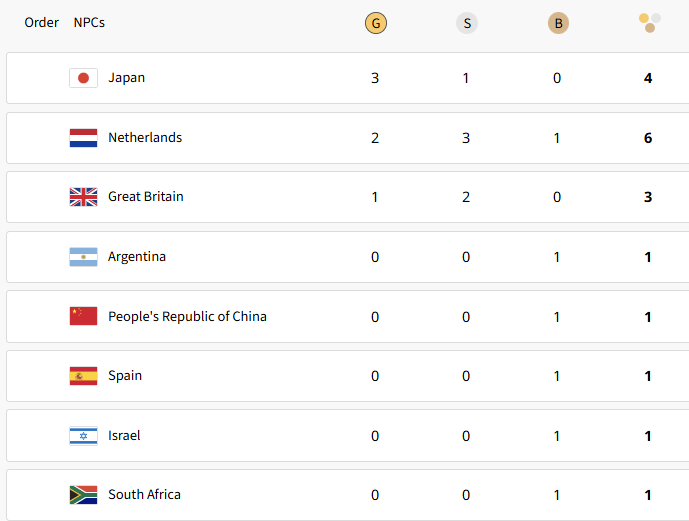The width and height of the screenshot is (689, 521).
Task: Sort by the Bronze medal icon
Action: click(x=558, y=23)
